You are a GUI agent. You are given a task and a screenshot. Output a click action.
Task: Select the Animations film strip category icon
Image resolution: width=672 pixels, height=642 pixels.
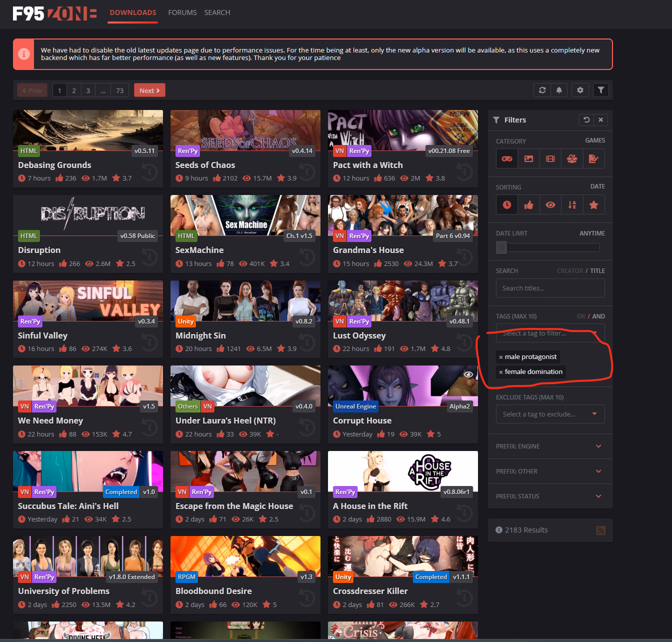550,159
